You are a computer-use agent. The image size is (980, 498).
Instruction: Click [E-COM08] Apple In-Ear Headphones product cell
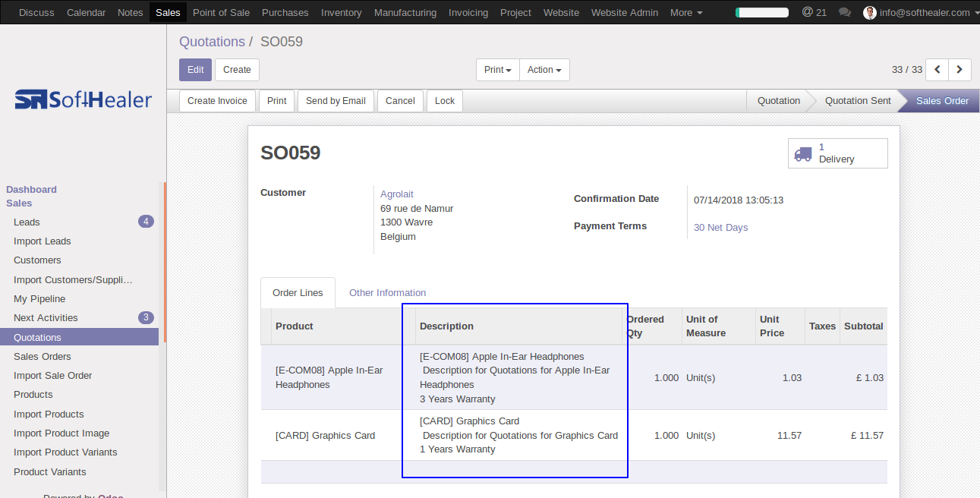coord(343,378)
